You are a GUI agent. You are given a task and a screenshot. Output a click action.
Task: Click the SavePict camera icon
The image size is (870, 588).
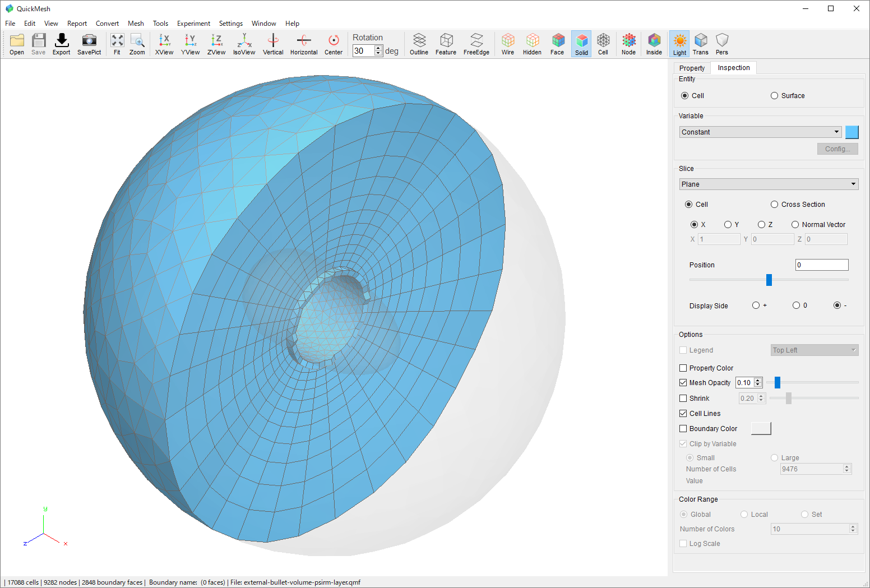89,44
